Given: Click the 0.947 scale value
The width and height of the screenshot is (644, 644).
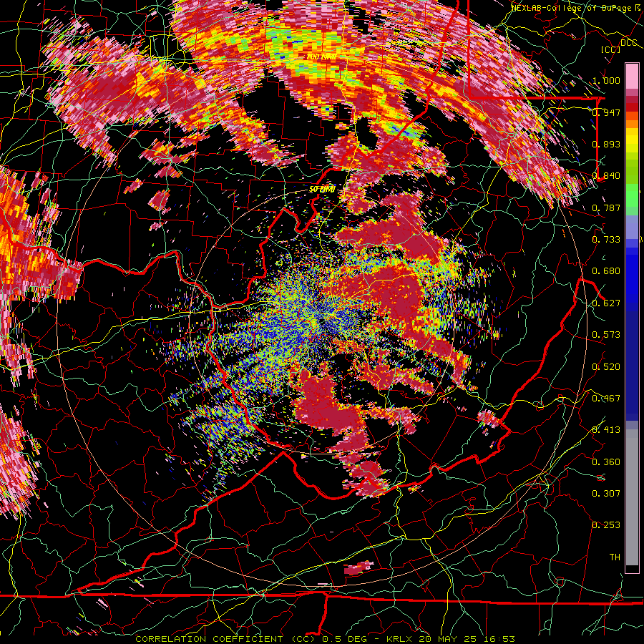Looking at the screenshot, I should point(606,112).
